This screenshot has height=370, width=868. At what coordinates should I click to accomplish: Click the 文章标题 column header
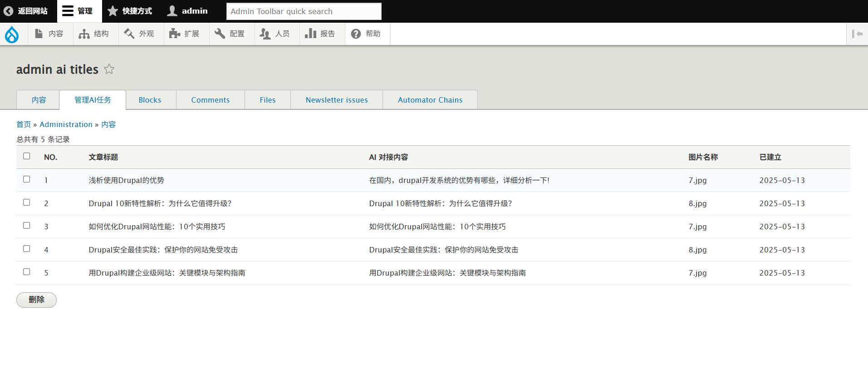[x=103, y=157]
